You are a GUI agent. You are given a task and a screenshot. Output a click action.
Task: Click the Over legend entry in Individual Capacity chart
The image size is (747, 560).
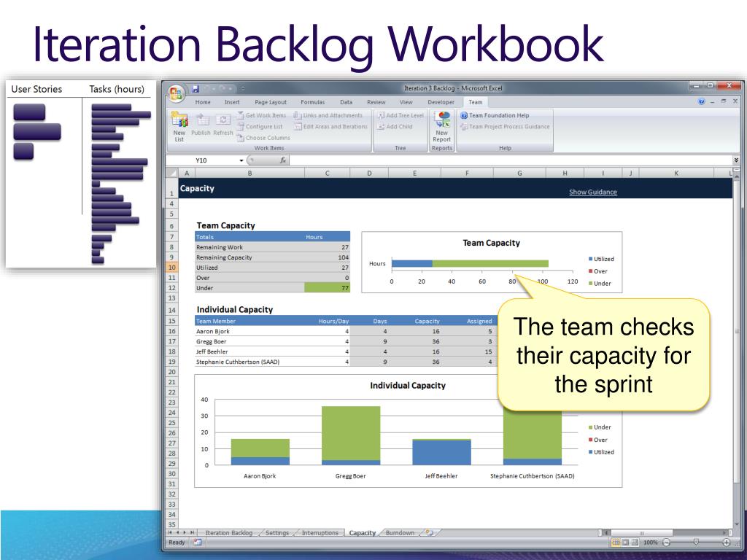(598, 440)
